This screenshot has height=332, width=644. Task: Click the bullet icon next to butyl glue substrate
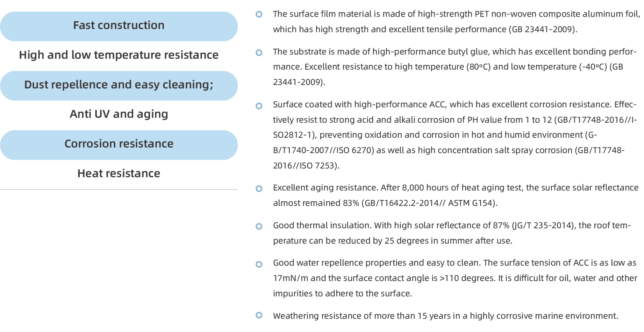pyautogui.click(x=259, y=52)
